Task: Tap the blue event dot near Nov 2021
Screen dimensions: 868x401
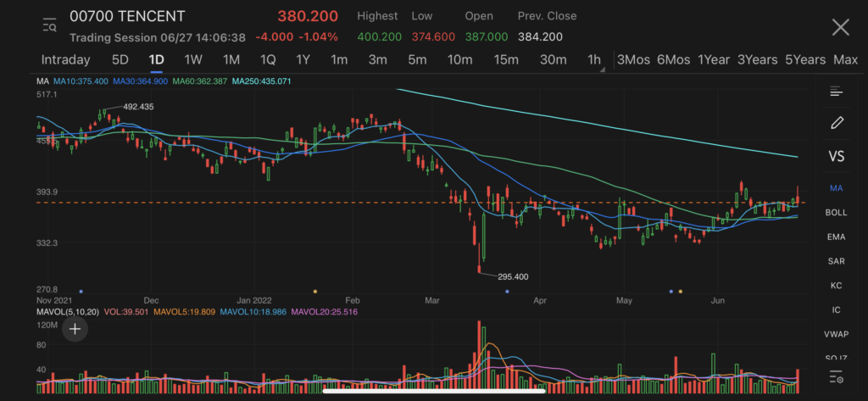Action: point(81,291)
